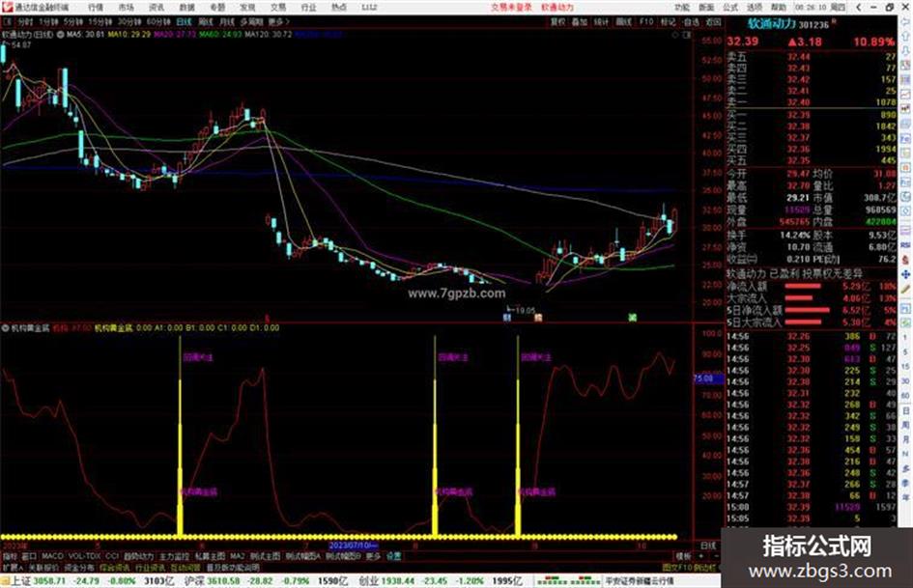Open the 帮助 menu
The height and width of the screenshot is (588, 913).
tap(778, 8)
